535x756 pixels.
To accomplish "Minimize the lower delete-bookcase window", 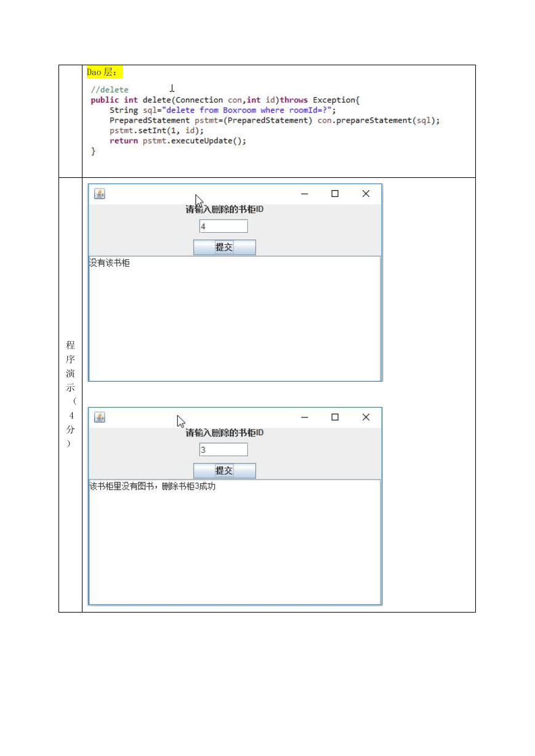I will pyautogui.click(x=304, y=417).
